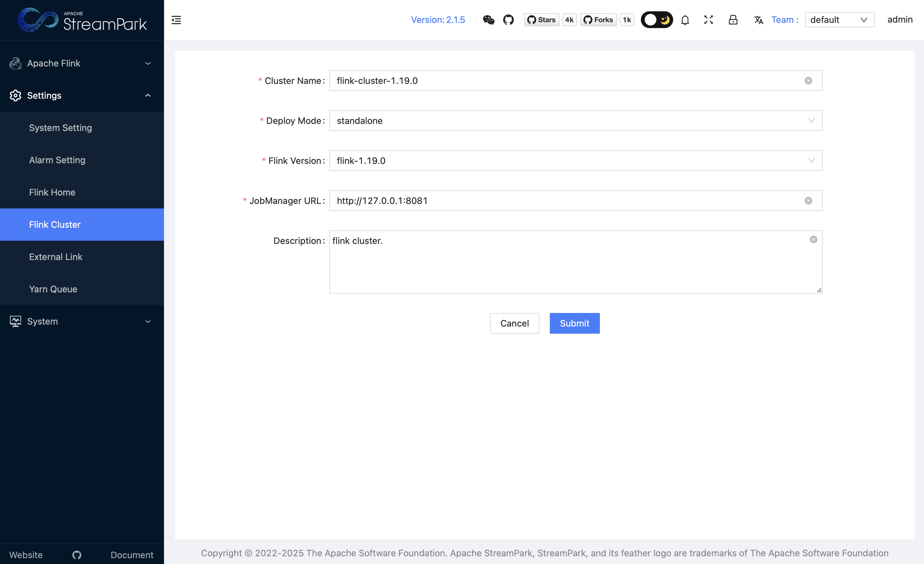Screen dimensions: 924x564
Task: Clear the JobManager URL field
Action: tap(808, 201)
